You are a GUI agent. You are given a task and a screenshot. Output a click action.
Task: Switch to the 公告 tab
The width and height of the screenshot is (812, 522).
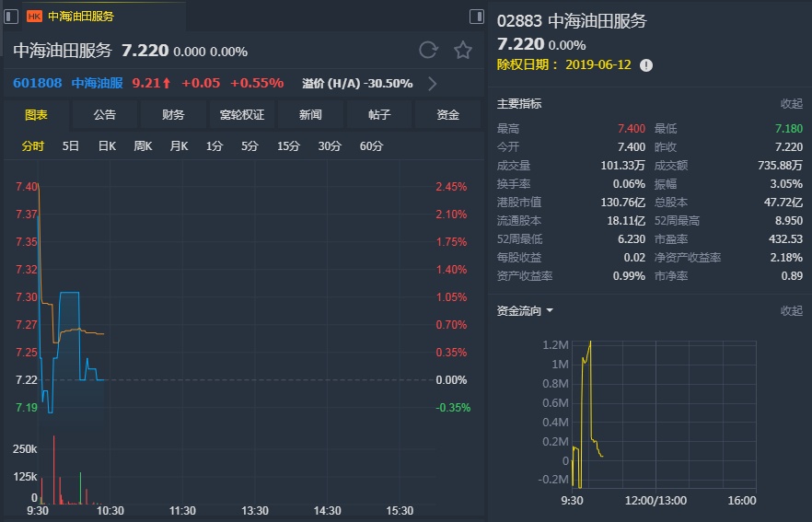click(105, 115)
